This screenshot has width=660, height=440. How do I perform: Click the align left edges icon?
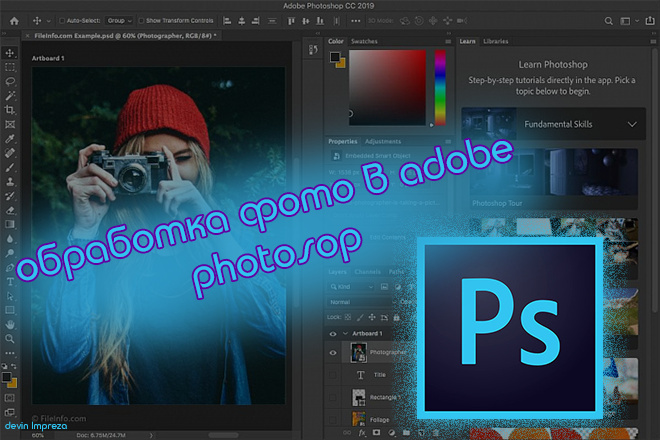(x=227, y=21)
